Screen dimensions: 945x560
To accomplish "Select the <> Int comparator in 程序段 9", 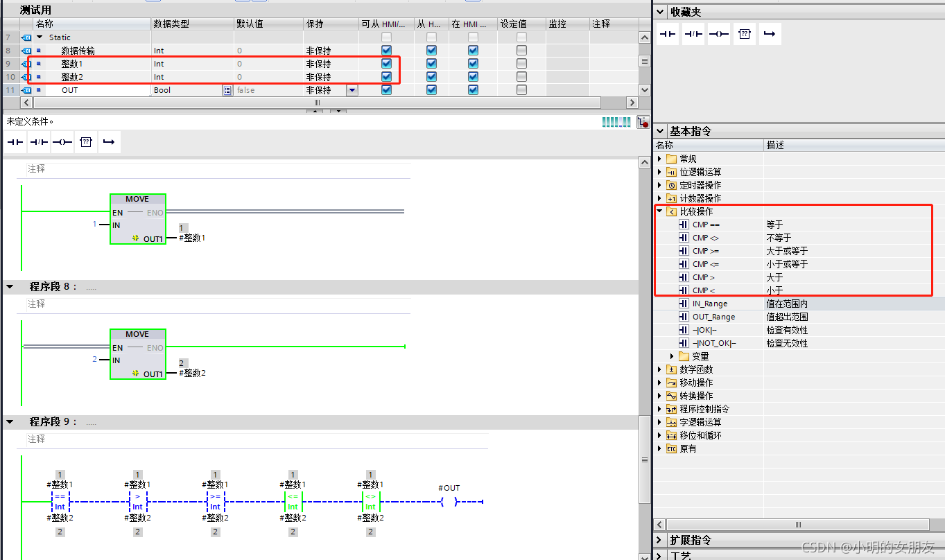I will 370,501.
